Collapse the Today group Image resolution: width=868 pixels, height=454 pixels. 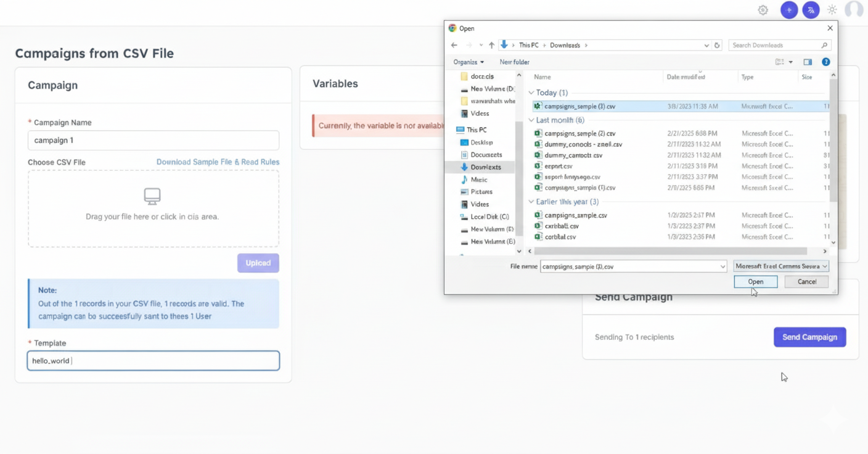pyautogui.click(x=531, y=93)
